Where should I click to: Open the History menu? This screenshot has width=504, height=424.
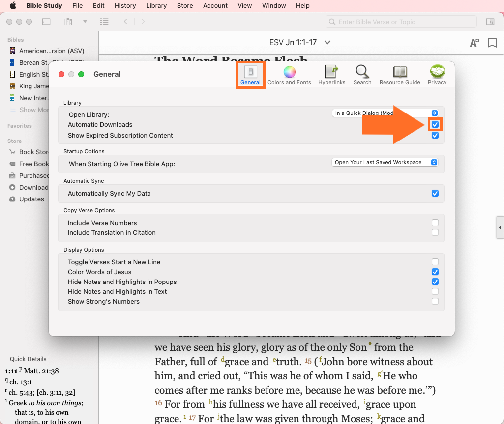[x=125, y=6]
